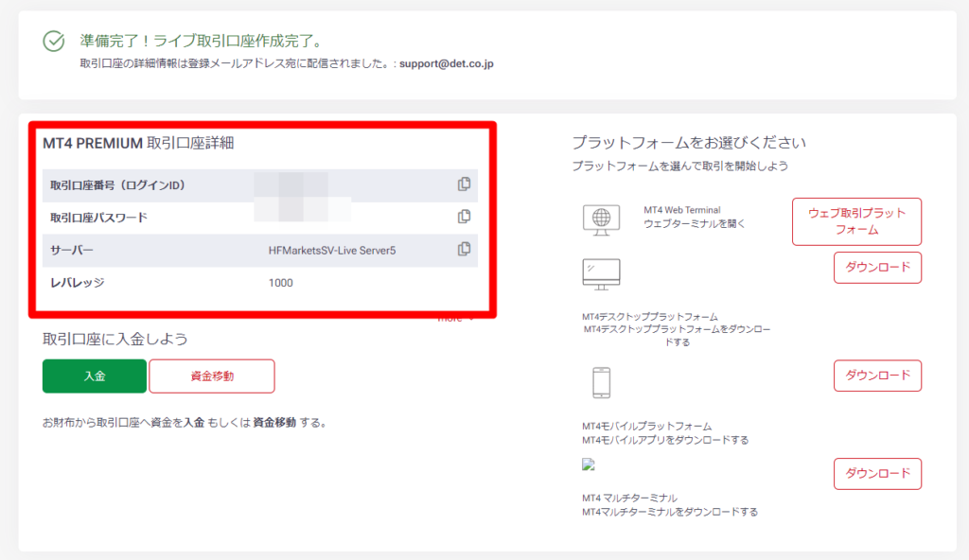This screenshot has height=560, width=969.
Task: Click the ウェブターミナルを開く text
Action: point(695,224)
